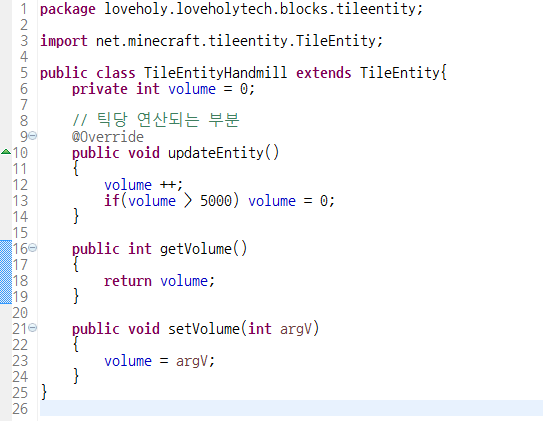Click the private int volume field declaration

click(163, 89)
